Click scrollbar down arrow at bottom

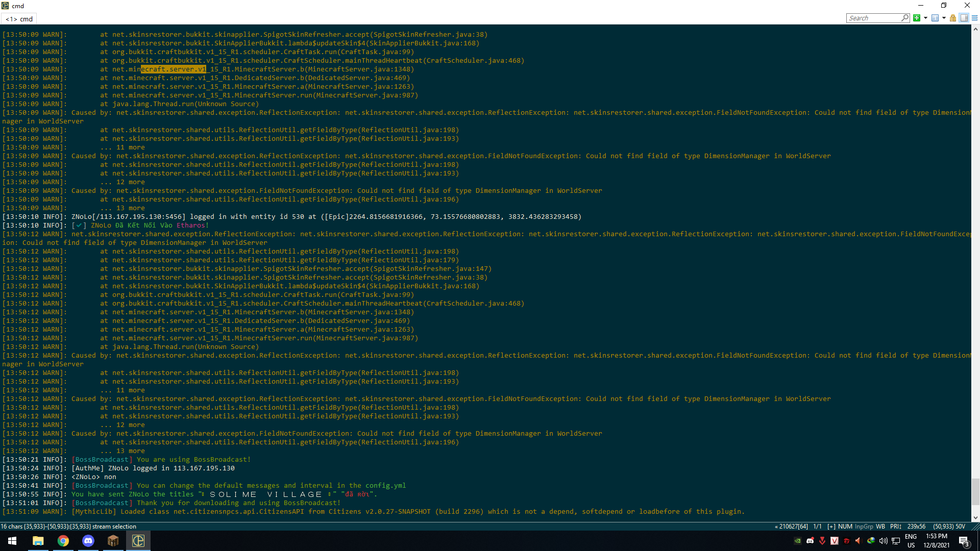975,517
